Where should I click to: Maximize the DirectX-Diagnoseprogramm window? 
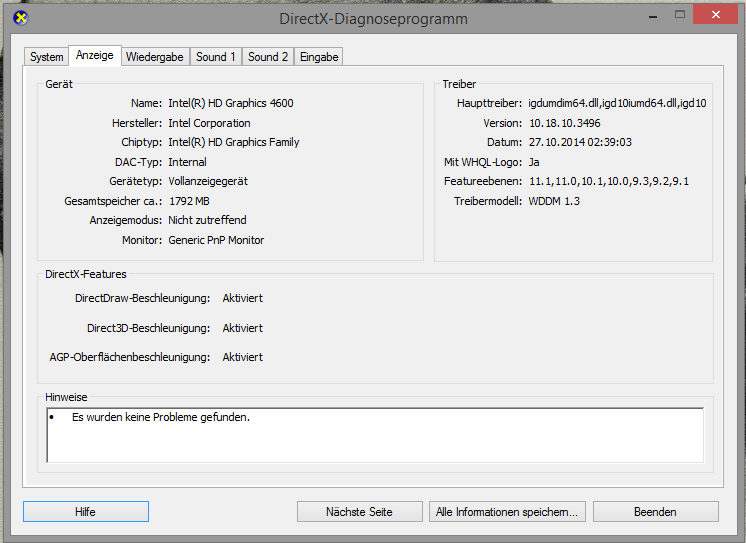[680, 14]
